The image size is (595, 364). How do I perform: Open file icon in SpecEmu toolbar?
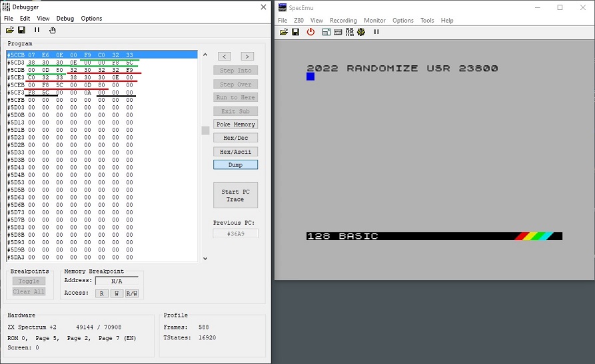coord(283,32)
